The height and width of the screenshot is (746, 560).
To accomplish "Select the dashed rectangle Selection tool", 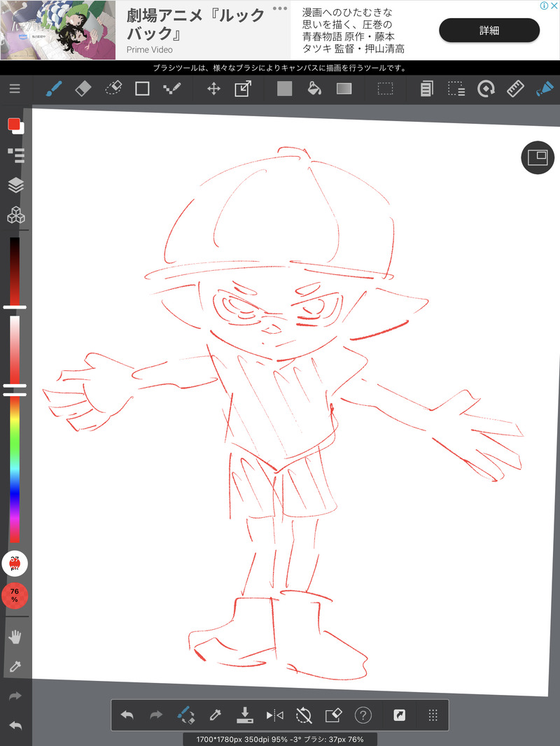I will click(386, 88).
